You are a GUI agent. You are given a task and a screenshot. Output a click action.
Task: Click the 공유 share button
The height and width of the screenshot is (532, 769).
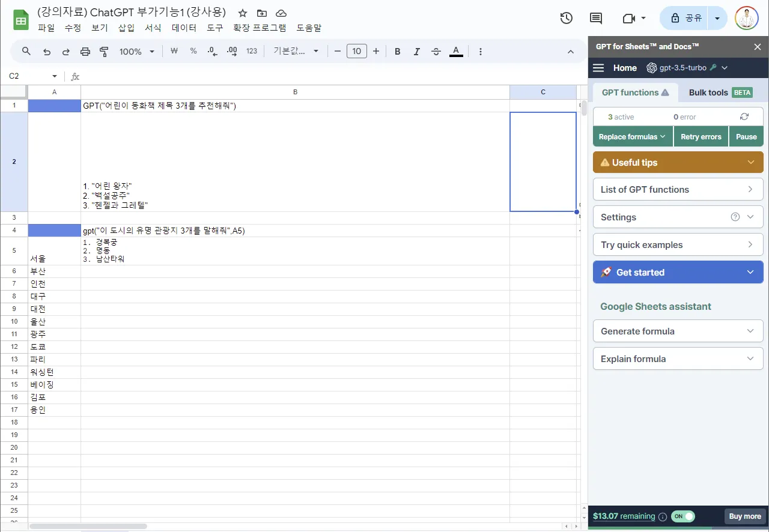684,18
